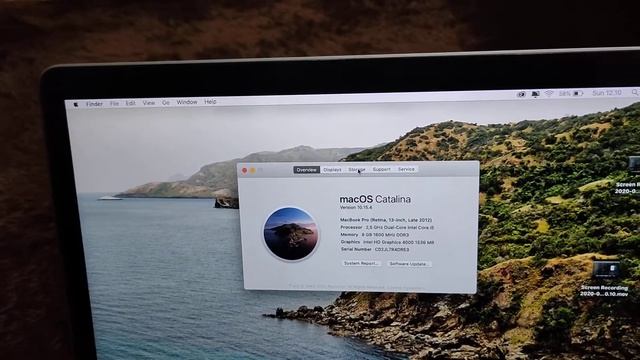Click the leftmost round status icon in menu bar
640x360 pixels.
[521, 94]
